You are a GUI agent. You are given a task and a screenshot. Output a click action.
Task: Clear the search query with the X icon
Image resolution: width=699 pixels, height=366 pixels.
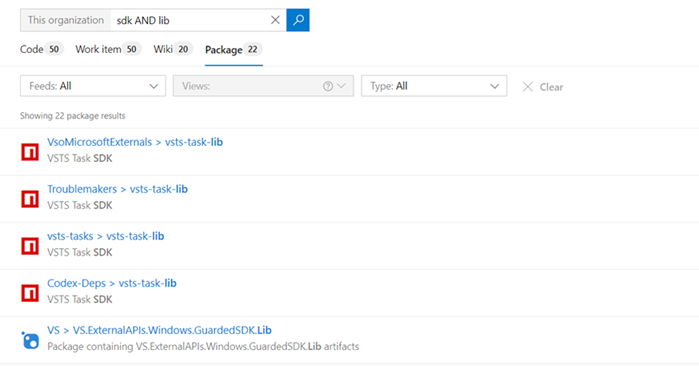275,20
